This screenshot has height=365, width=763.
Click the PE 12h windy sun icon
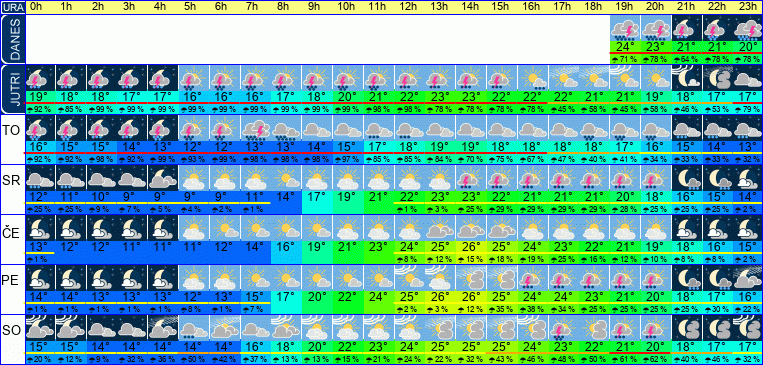409,278
